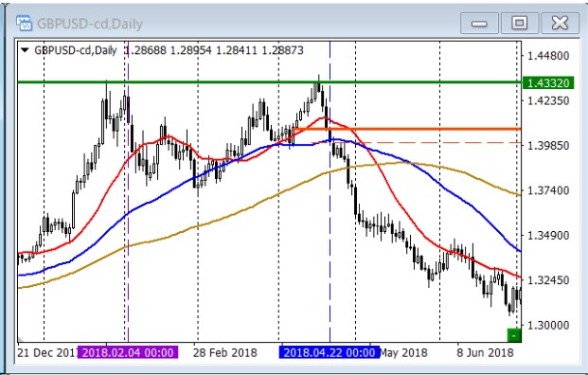The image size is (588, 375).
Task: Click the blue 2018.04.22 00:00 date label
Action: [330, 352]
